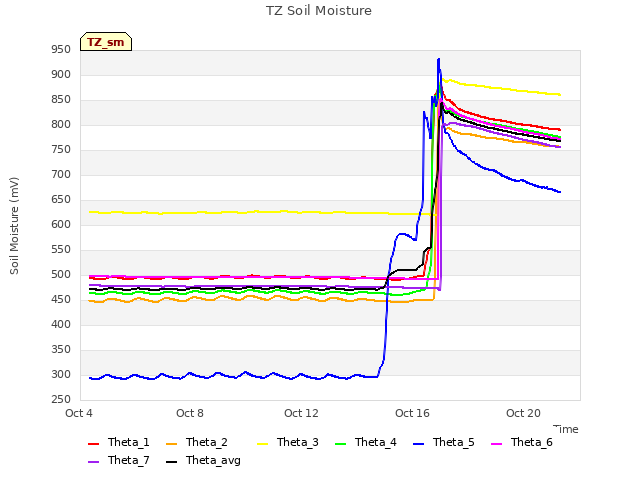The image size is (640, 480).
Task: Click the Theta_6 legend entry
Action: [522, 442]
